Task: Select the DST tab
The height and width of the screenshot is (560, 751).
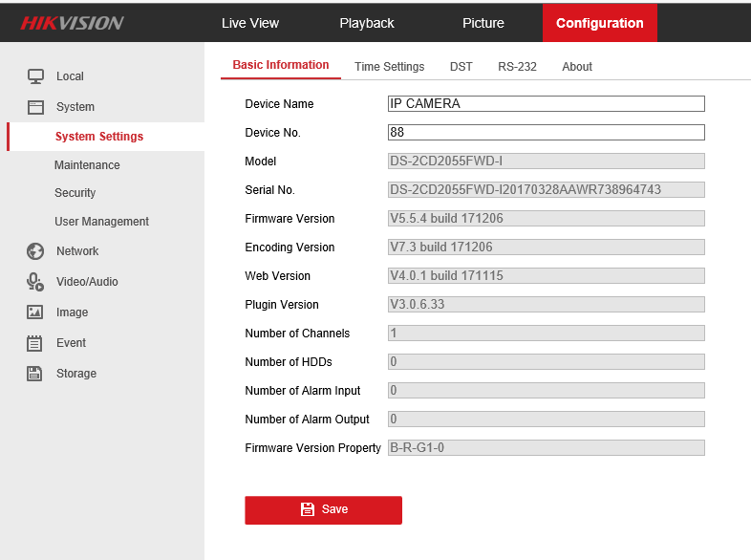Action: point(461,67)
